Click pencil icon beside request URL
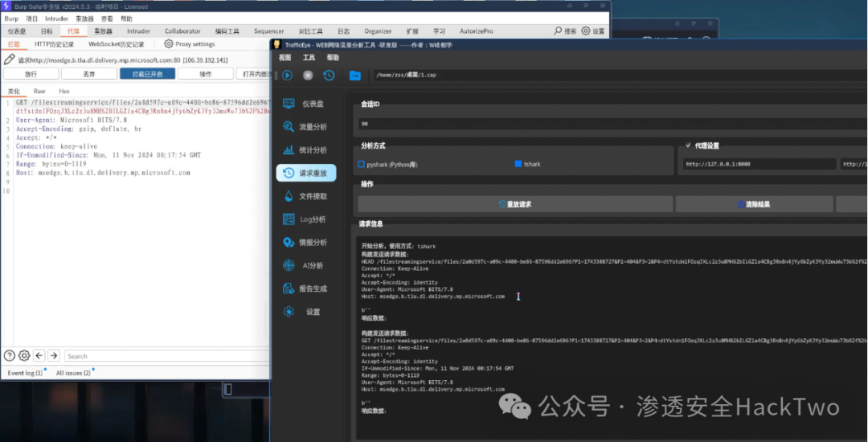868x442 pixels. click(9, 59)
